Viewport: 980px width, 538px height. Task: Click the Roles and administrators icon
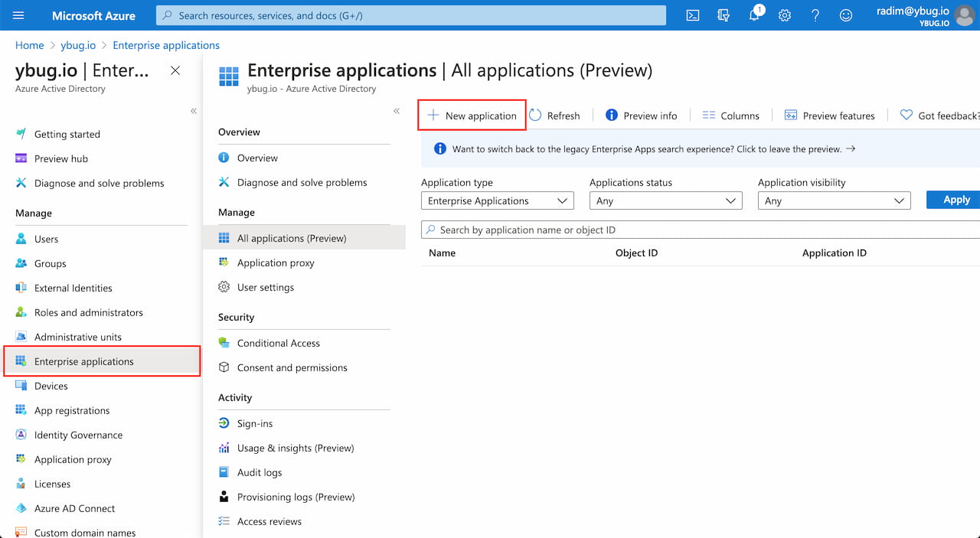coord(21,312)
